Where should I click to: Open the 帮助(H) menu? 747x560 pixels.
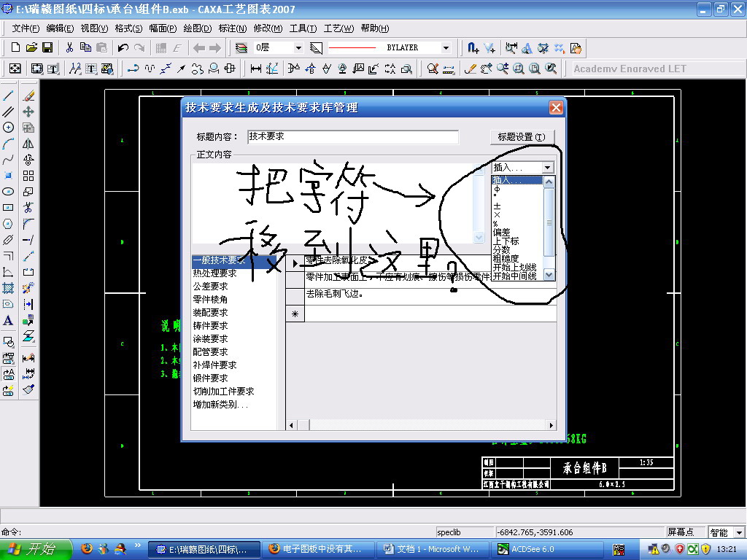coord(375,28)
